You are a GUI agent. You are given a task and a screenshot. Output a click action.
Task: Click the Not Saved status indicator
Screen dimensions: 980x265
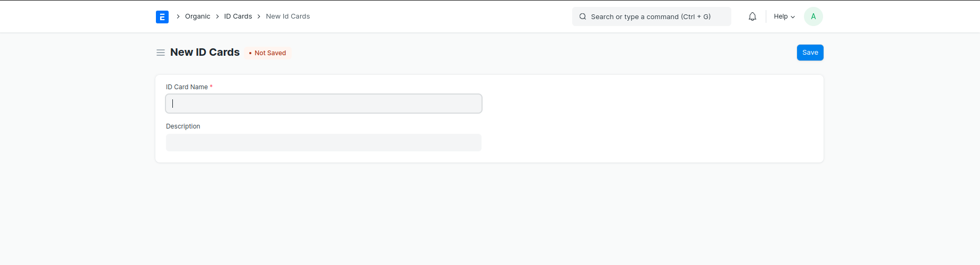[268, 53]
